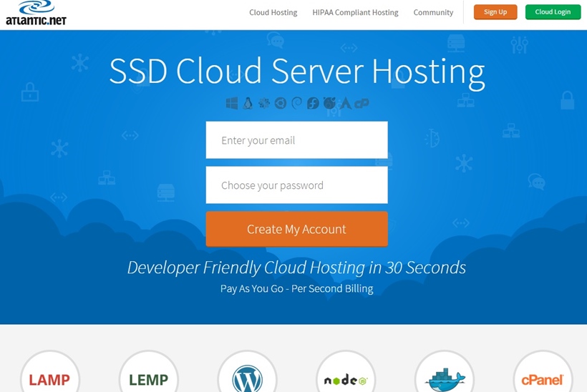Select the FreeBSD icon
The height and width of the screenshot is (392, 587).
(x=329, y=103)
